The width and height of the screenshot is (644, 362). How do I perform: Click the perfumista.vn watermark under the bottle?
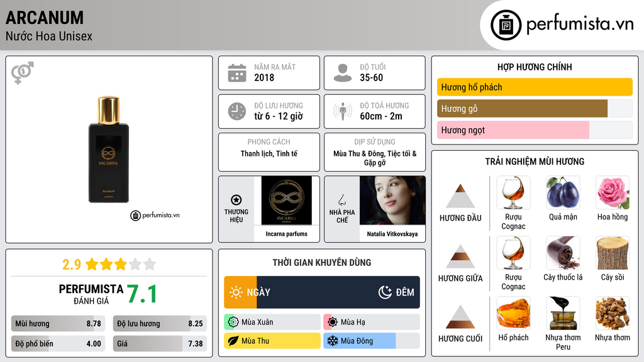click(x=155, y=215)
